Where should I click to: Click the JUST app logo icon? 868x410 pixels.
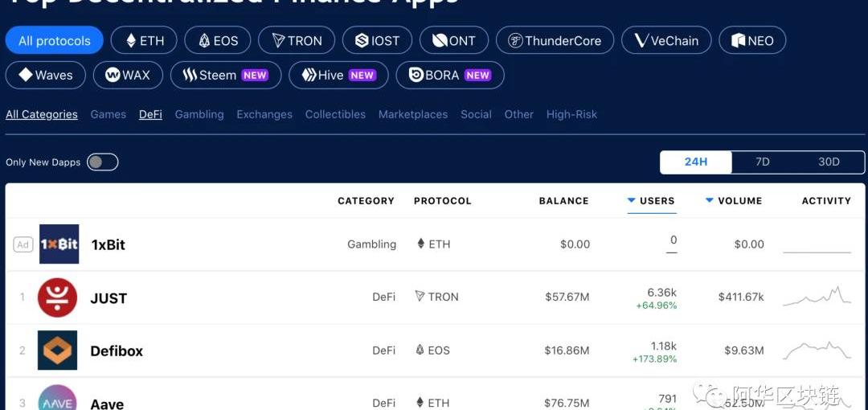58,297
